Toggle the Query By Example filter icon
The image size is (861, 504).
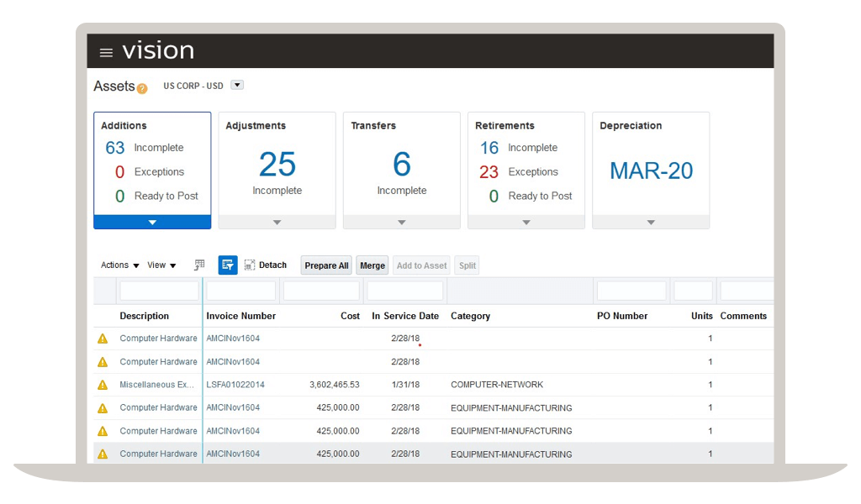coord(227,265)
